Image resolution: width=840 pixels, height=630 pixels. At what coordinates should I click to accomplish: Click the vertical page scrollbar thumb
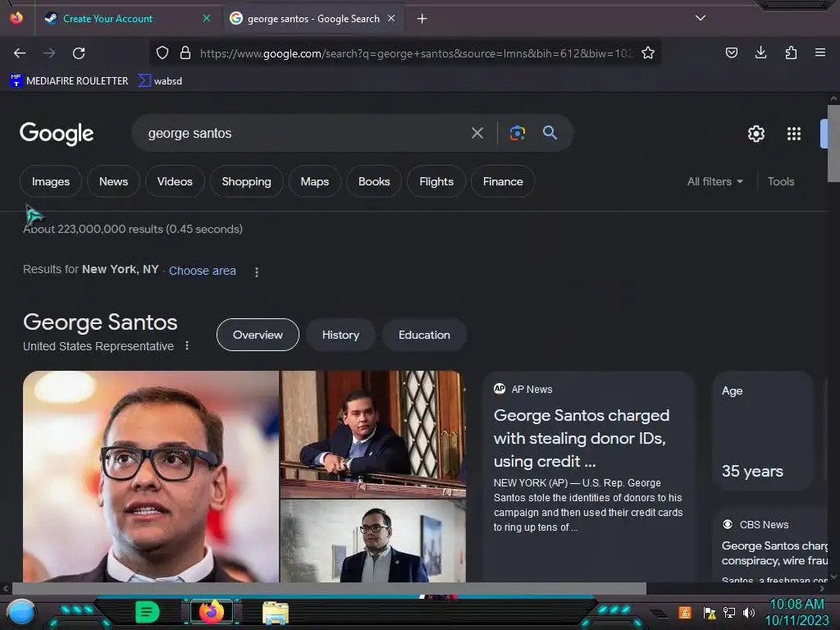coord(833,144)
